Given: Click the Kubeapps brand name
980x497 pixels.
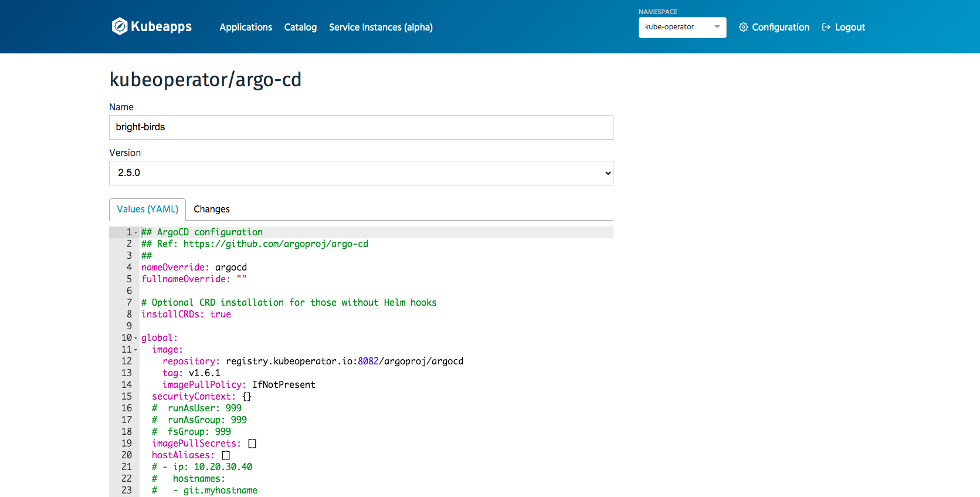Looking at the screenshot, I should tap(161, 26).
